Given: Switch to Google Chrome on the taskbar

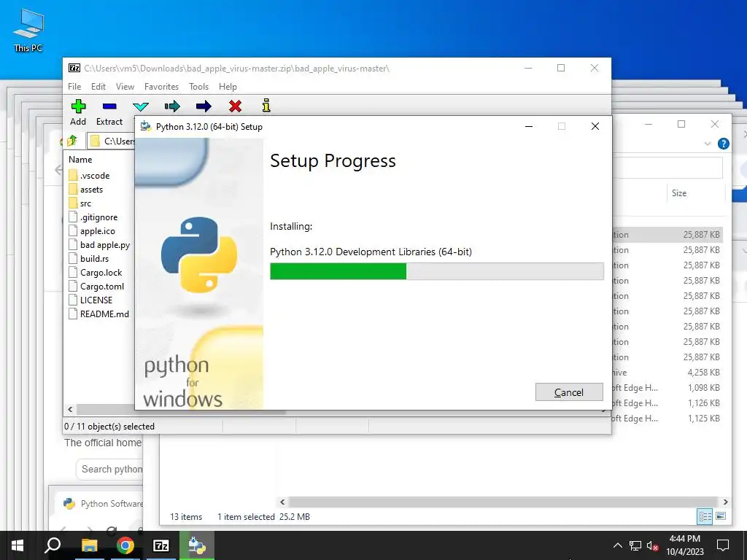Looking at the screenshot, I should pos(125,545).
